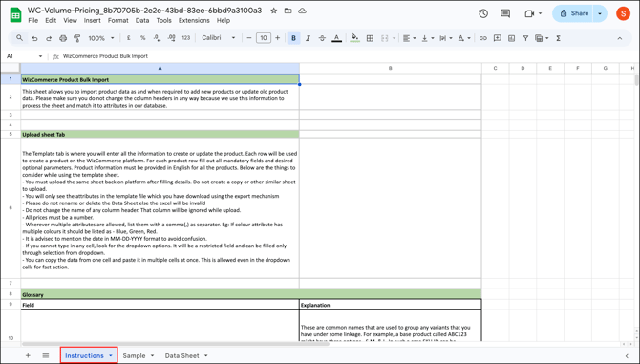Screen dimensions: 640x364
Task: Open Google account avatar S
Action: [x=623, y=13]
